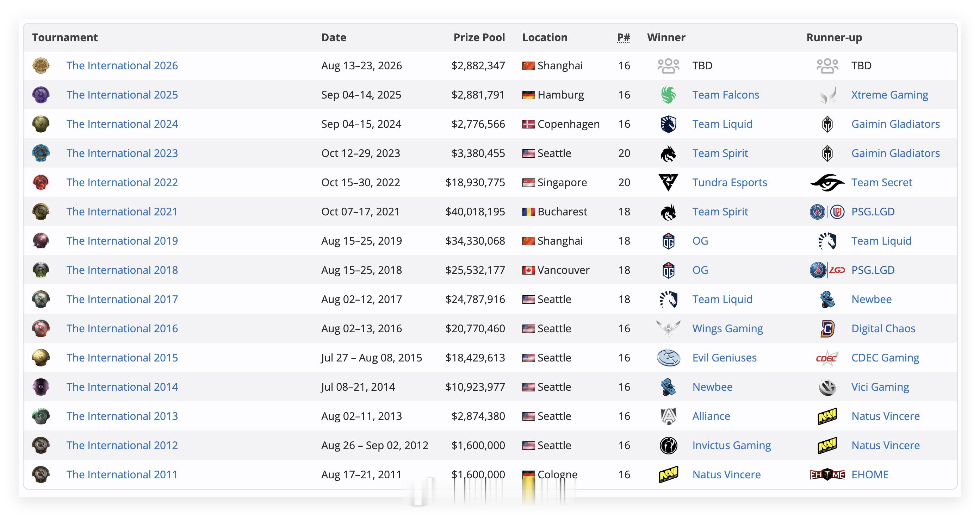Click PSG.LGD logo in 2021 row

pyautogui.click(x=827, y=212)
